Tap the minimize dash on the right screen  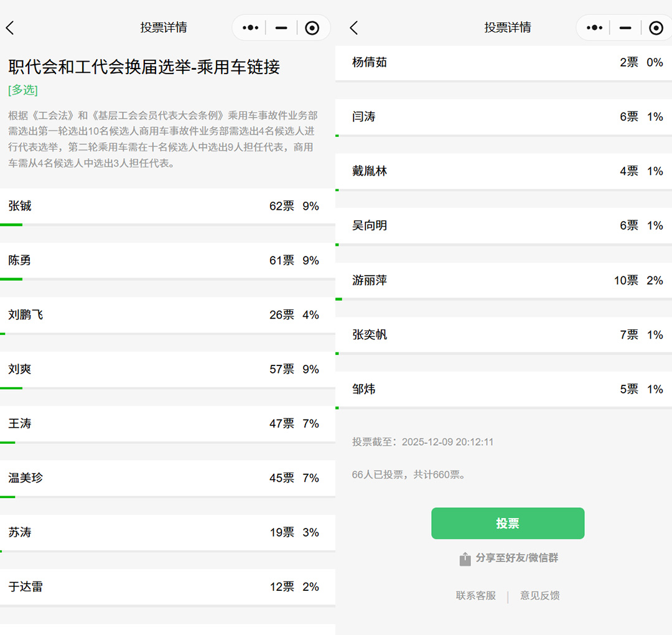[x=625, y=27]
